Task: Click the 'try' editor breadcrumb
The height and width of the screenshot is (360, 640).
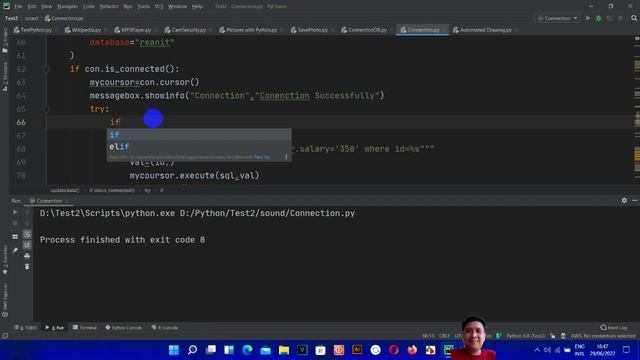Action: (147, 190)
